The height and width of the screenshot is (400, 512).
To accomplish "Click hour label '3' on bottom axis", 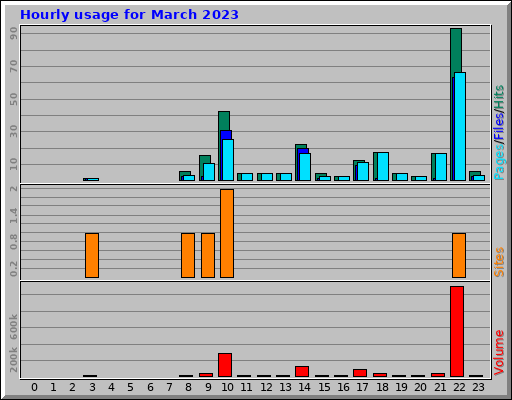I will click(x=92, y=387).
